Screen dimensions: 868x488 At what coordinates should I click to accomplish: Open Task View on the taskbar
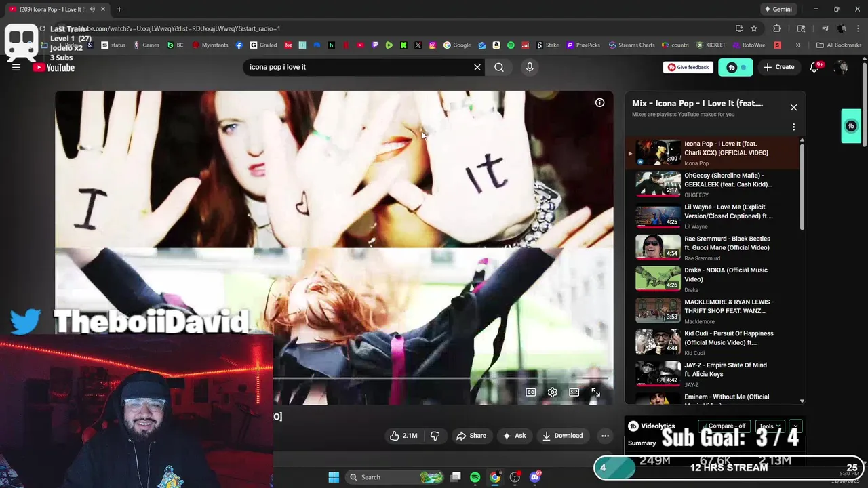pos(456,477)
